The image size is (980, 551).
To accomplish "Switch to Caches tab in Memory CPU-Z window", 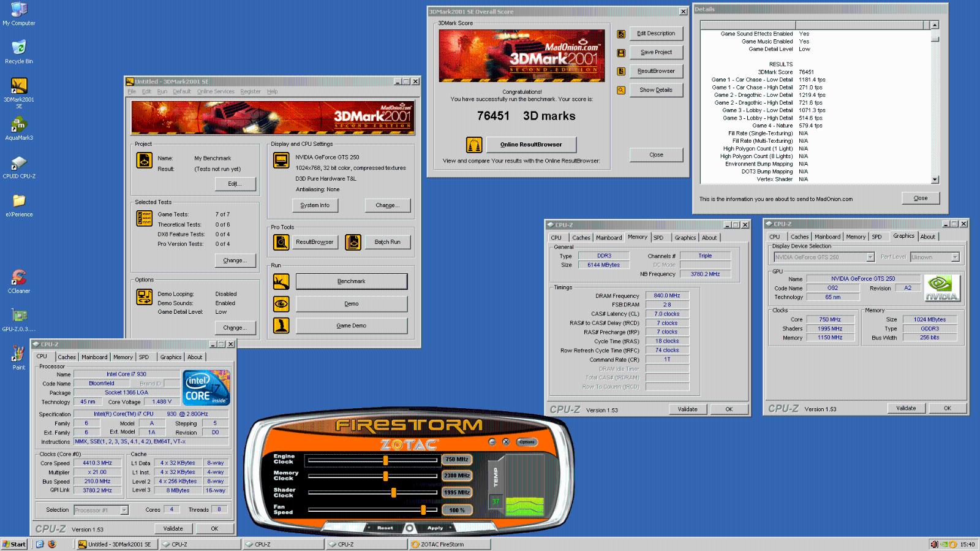I will coord(581,237).
